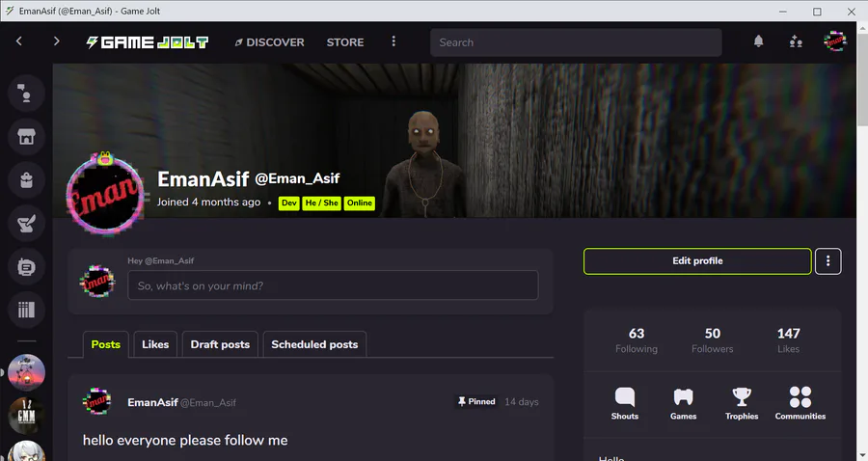Open the Trophies icon

(742, 403)
